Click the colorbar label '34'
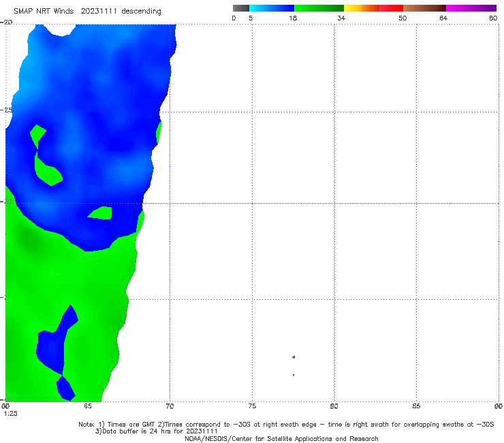The image size is (504, 443). [341, 18]
